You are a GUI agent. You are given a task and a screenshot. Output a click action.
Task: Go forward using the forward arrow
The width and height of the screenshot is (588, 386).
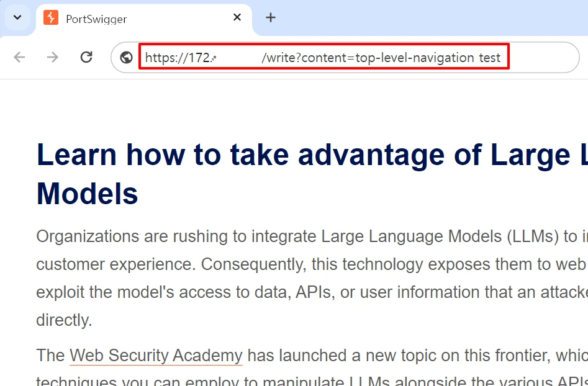click(x=53, y=57)
